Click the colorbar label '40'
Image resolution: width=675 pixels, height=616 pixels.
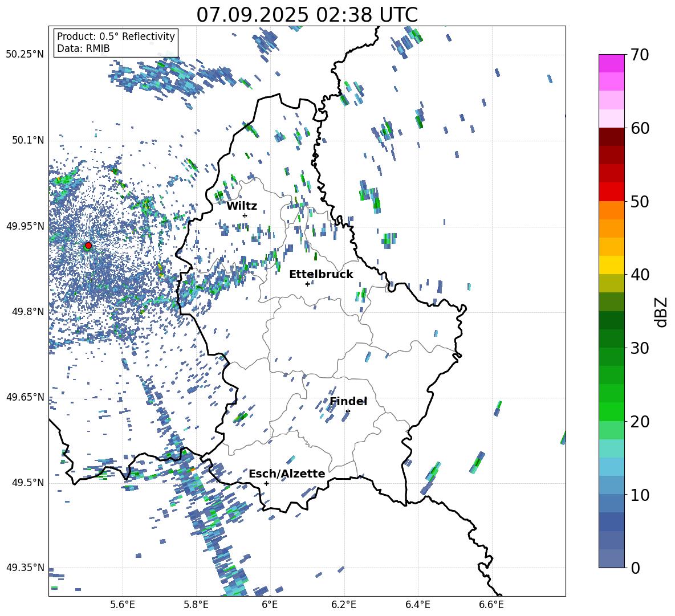click(640, 275)
